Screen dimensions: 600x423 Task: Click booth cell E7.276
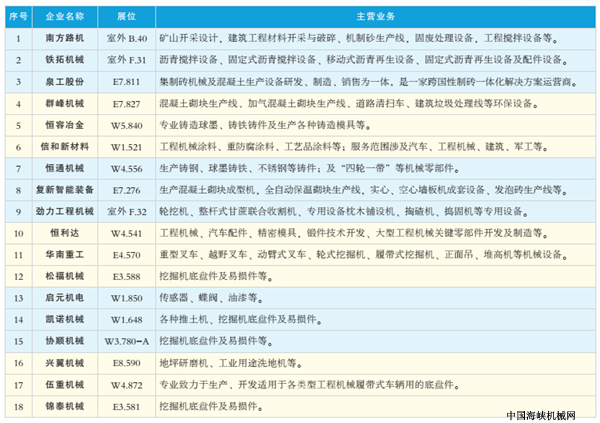pyautogui.click(x=127, y=190)
